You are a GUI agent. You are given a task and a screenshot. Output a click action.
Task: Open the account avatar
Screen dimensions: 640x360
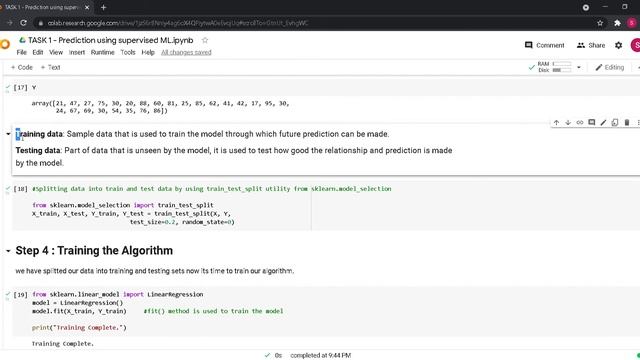click(636, 45)
